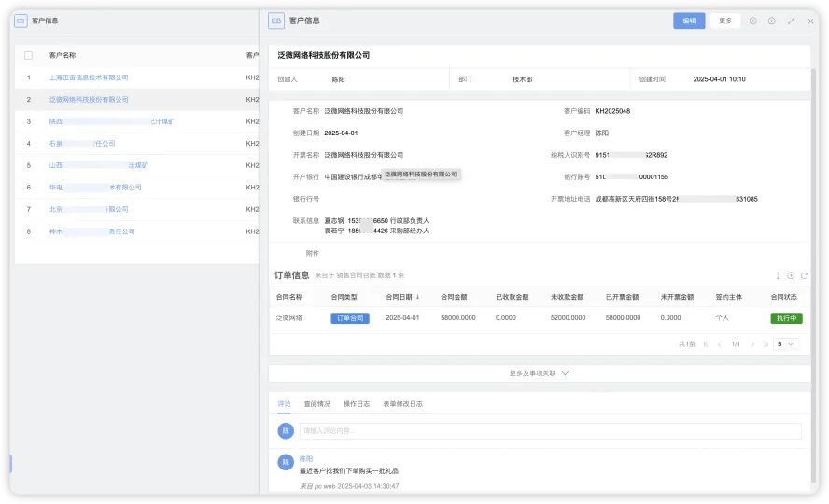The image size is (829, 504).
Task: Go to next record with right circle arrow
Action: (772, 21)
